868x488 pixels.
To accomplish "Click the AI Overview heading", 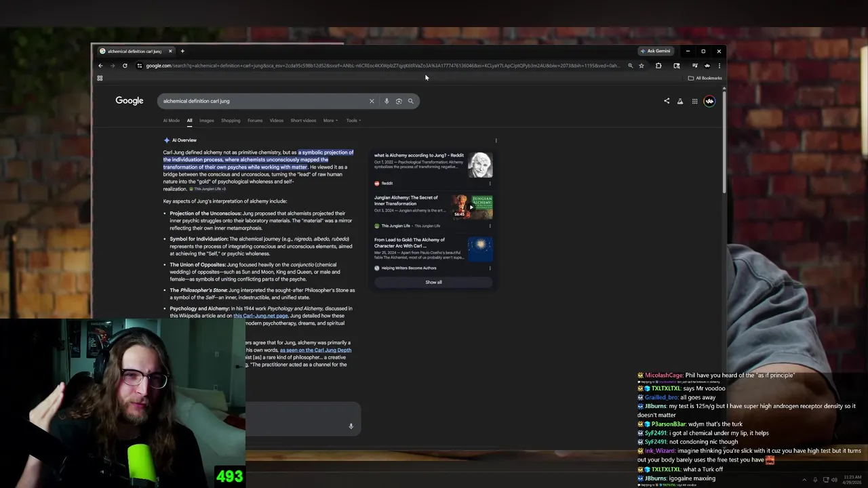I will [x=184, y=140].
